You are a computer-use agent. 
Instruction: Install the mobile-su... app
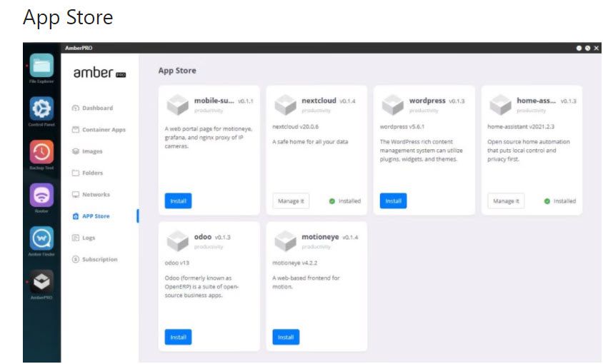[178, 201]
